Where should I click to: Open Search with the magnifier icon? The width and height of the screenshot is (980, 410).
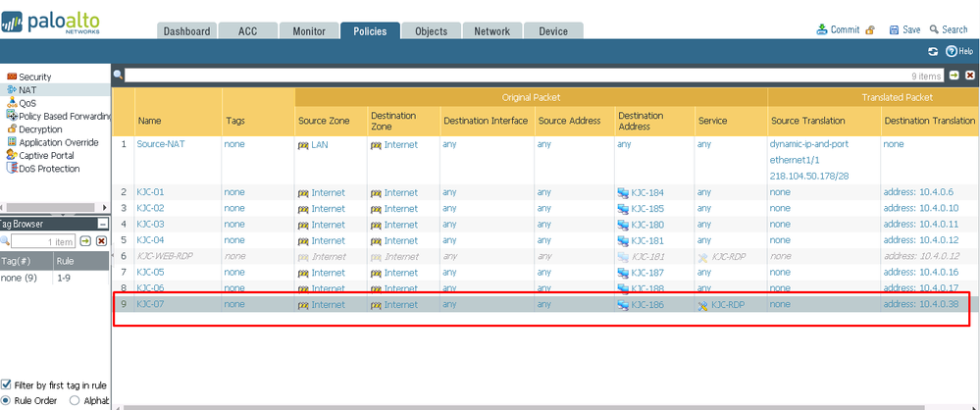(x=935, y=29)
